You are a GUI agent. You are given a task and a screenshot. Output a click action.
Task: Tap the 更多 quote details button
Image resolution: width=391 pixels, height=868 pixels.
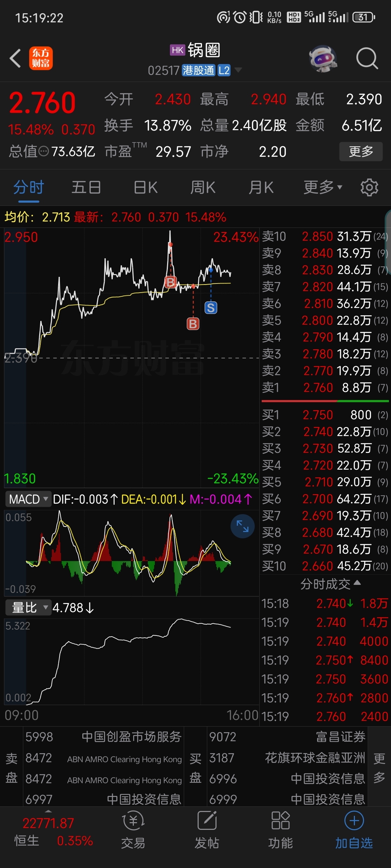(361, 152)
